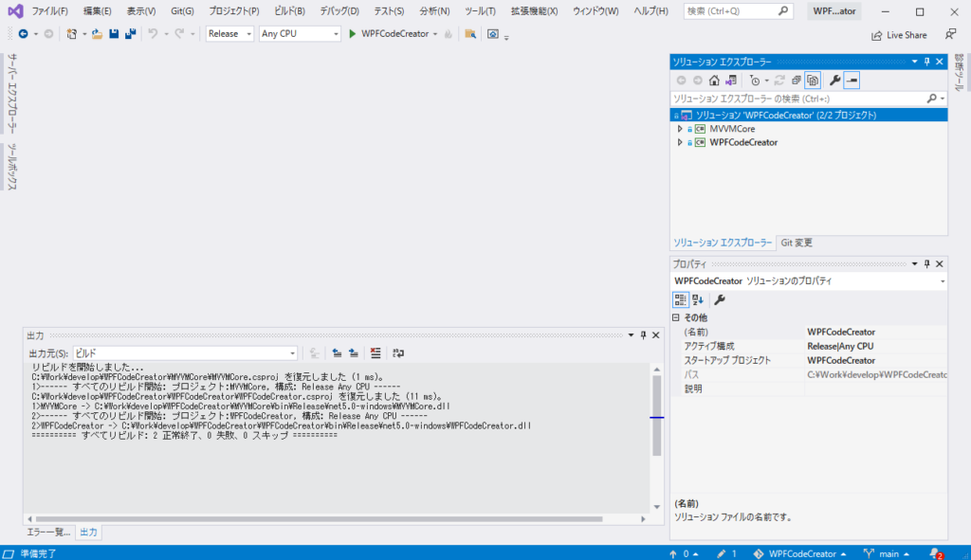Save the current item with the single floppy icon
This screenshot has width=971, height=560.
[x=114, y=34]
